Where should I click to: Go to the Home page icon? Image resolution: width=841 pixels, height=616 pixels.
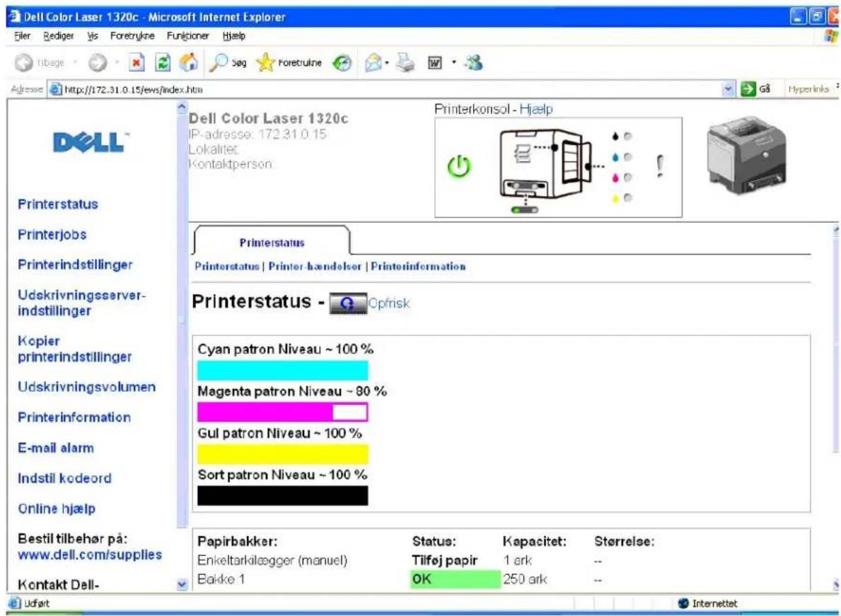[188, 62]
